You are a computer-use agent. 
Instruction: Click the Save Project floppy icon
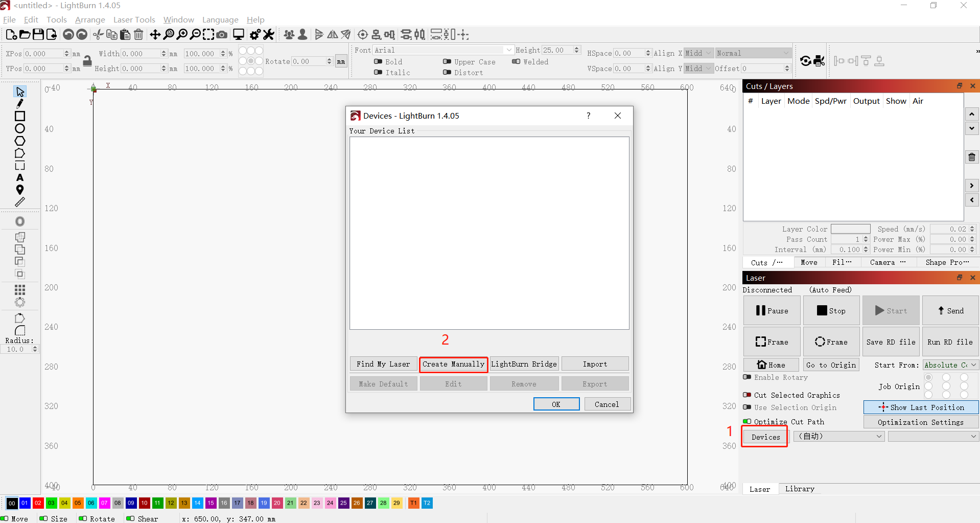point(38,35)
